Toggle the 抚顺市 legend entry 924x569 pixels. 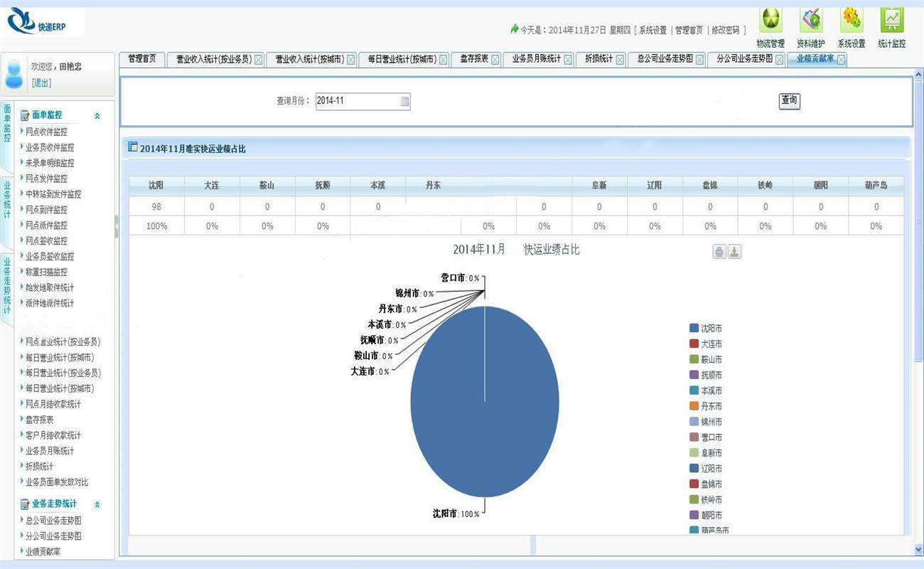pyautogui.click(x=706, y=375)
